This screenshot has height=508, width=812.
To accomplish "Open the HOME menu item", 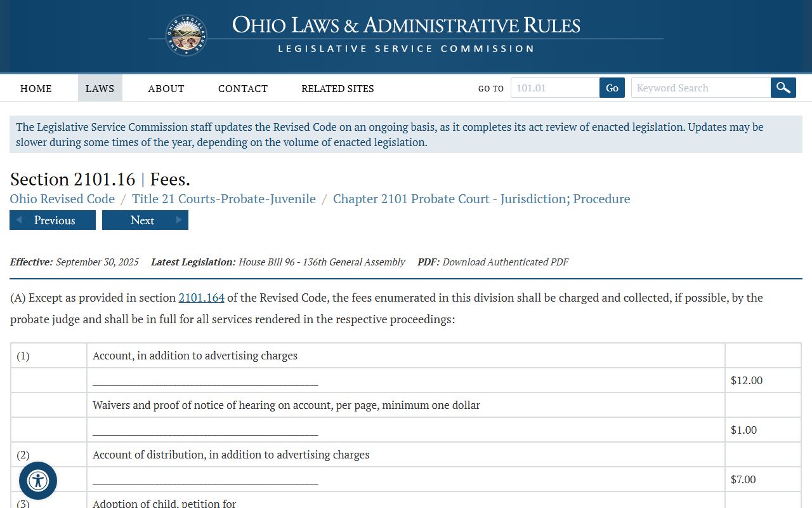I will coord(36,88).
